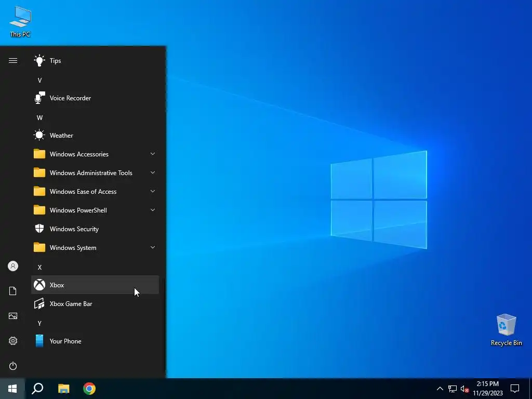Open the Action Center notifications icon
Viewport: 532px width, 399px height.
(515, 389)
